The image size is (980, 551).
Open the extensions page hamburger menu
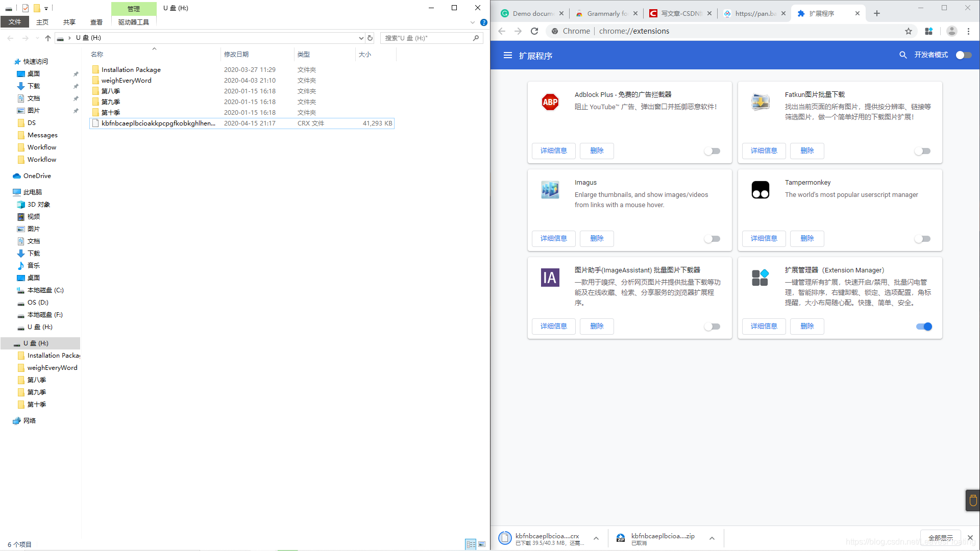point(507,55)
